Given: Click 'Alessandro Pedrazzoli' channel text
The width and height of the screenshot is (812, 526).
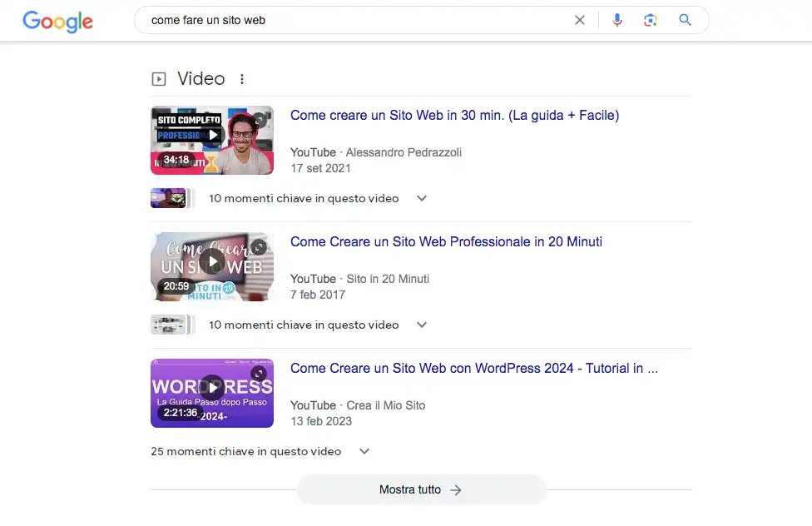Looking at the screenshot, I should click(x=404, y=152).
